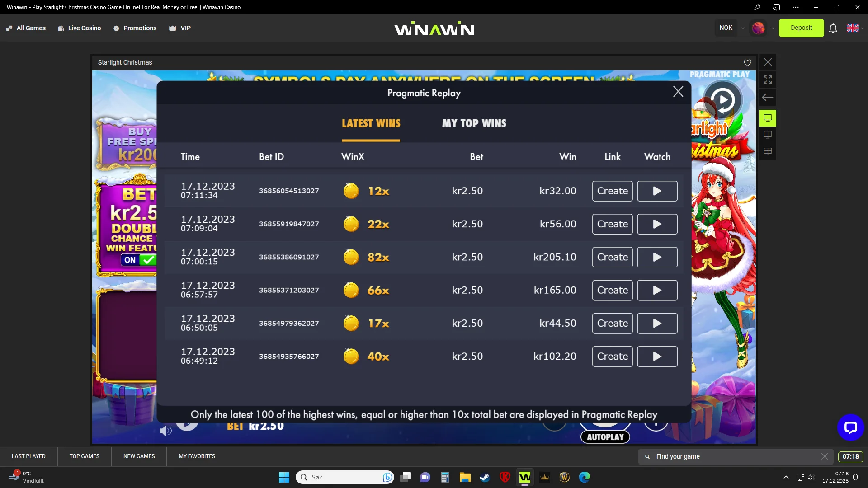Click the Pragmatic Replay circular icon in game
Screen dimensions: 868x488
coord(722,100)
